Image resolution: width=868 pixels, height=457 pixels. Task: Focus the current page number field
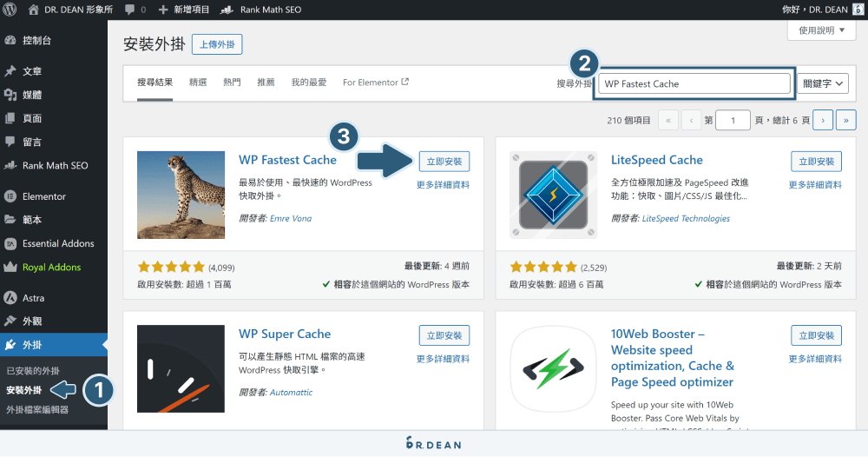733,120
